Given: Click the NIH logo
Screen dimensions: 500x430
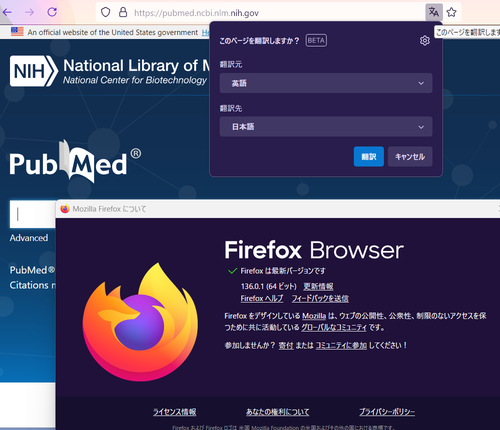Looking at the screenshot, I should [x=34, y=71].
